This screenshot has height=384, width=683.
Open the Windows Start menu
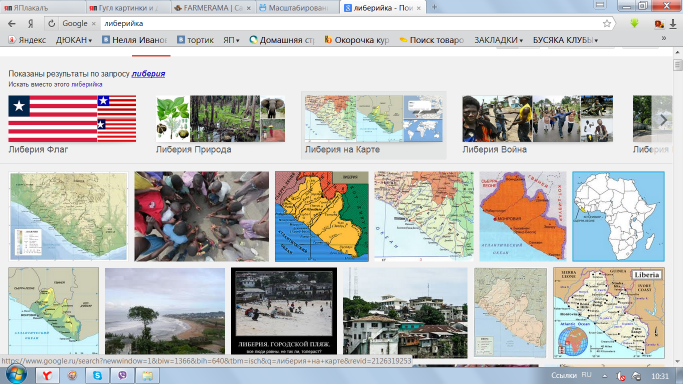click(16, 374)
